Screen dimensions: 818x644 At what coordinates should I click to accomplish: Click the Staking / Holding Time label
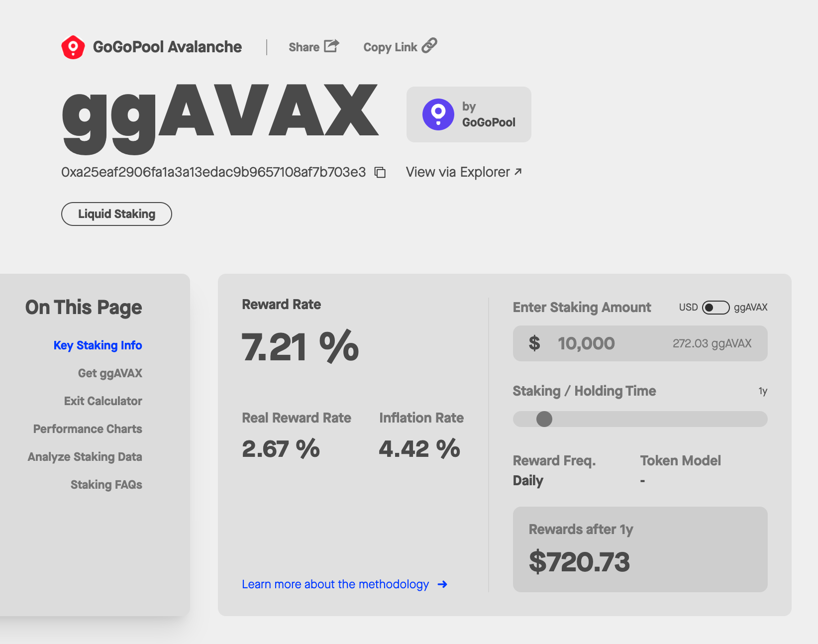point(584,391)
